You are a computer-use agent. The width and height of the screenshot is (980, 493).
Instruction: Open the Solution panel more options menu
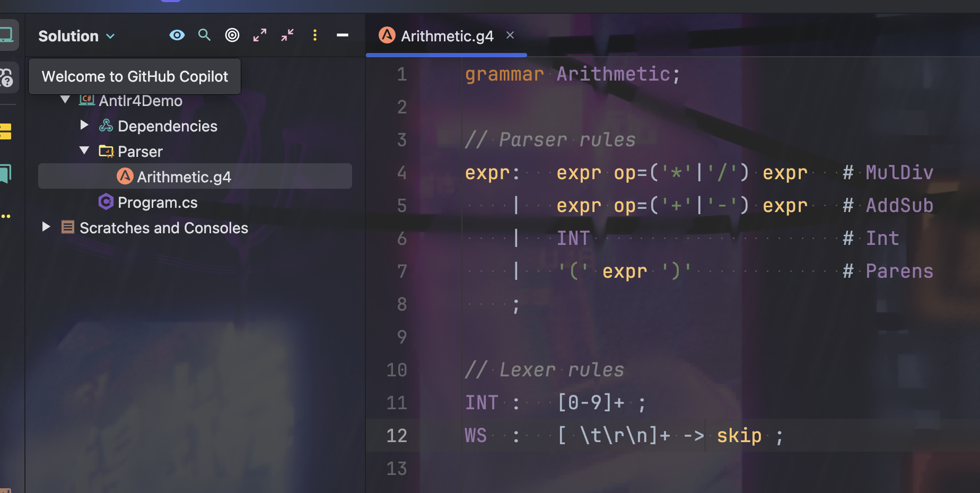(315, 35)
